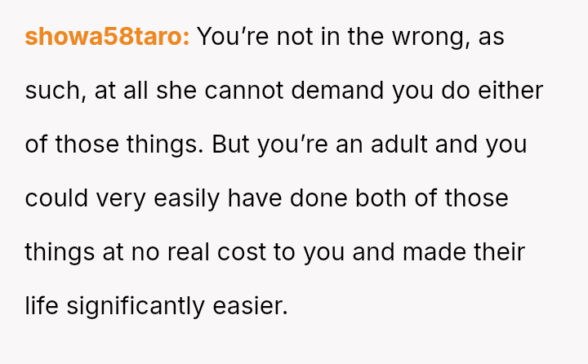Image resolution: width=588 pixels, height=364 pixels.
Task: Click the word "such," starting the second line
Action: pyautogui.click(x=55, y=91)
